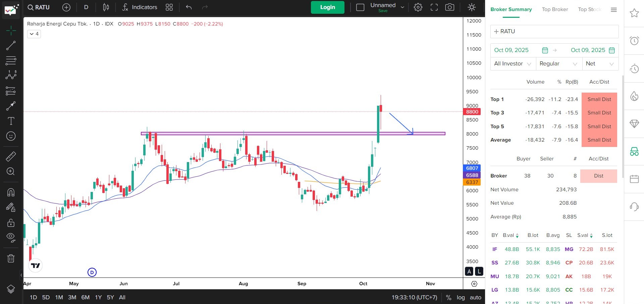Enter fullscreen mode for the chart
Image resolution: width=644 pixels, height=304 pixels.
pos(434,7)
